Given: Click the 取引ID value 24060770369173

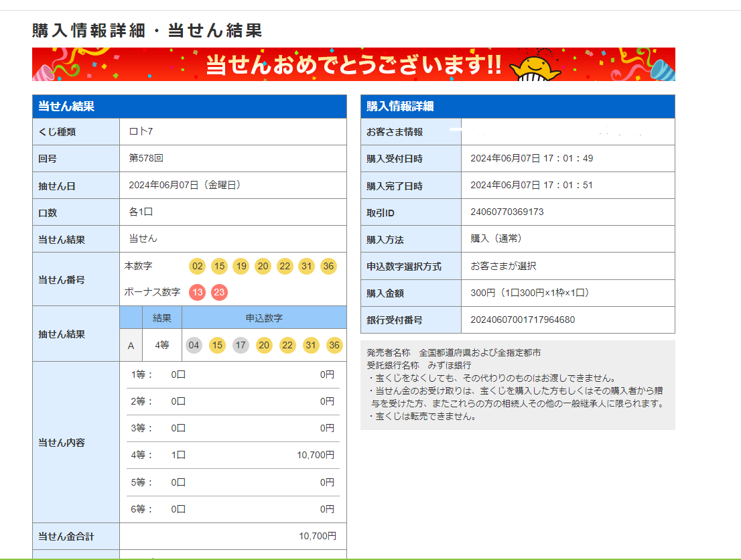Looking at the screenshot, I should [507, 212].
